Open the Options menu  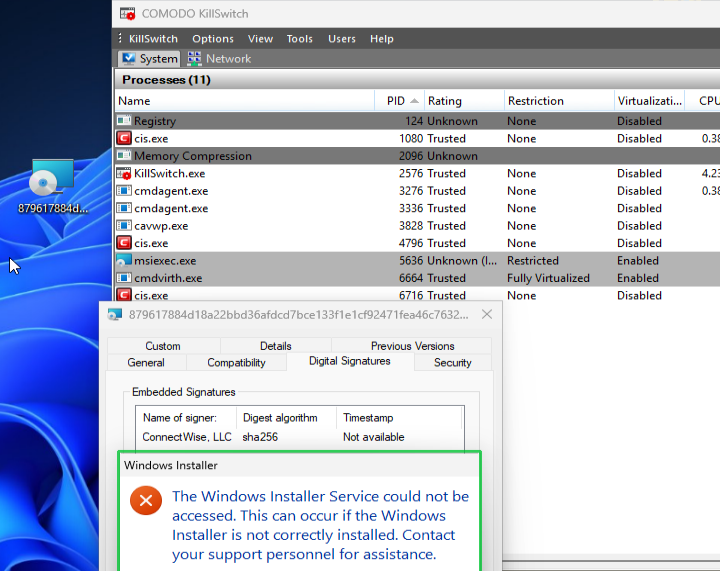[213, 39]
